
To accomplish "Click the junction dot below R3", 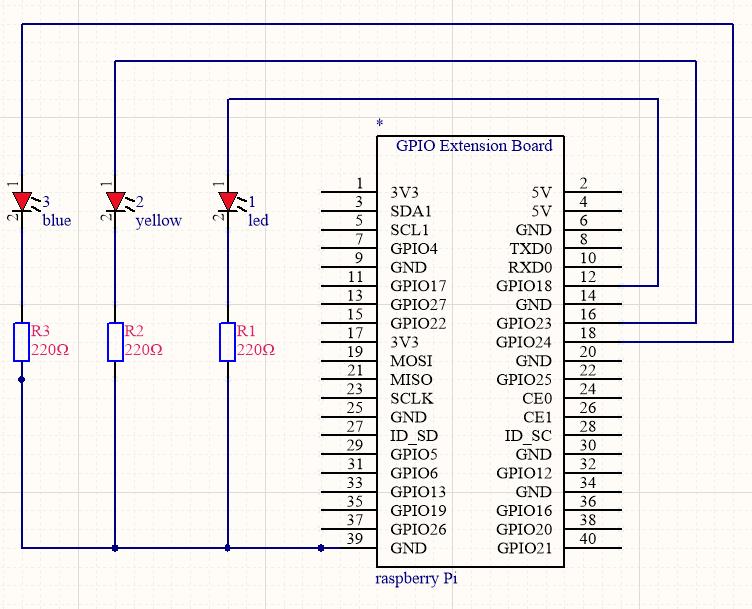I will (22, 380).
